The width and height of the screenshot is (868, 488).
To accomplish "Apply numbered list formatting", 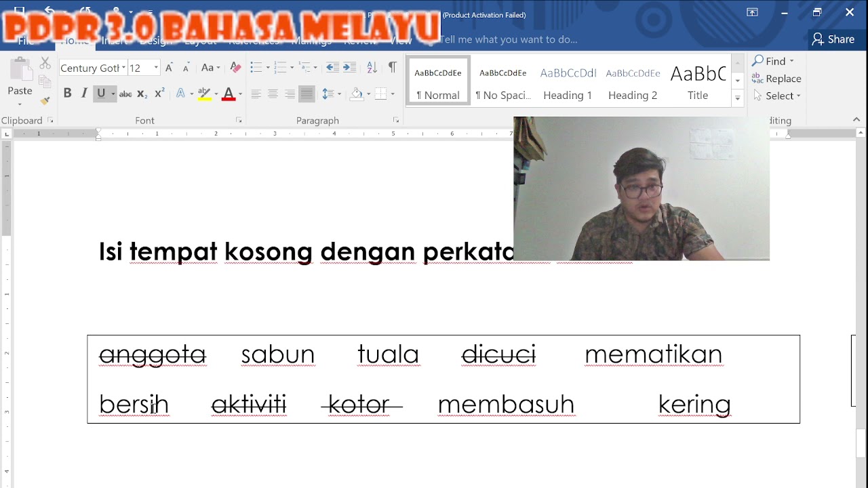I will point(281,68).
